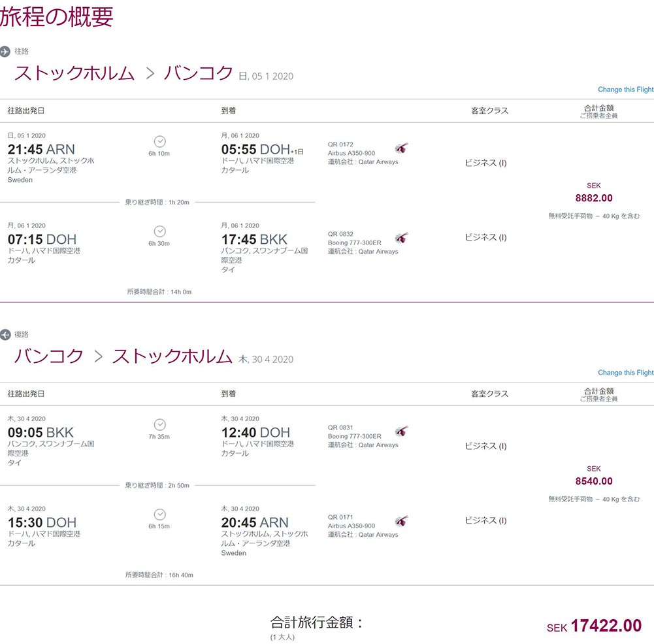Click flight number QR 0172
Screen dimensions: 654x644
click(340, 144)
